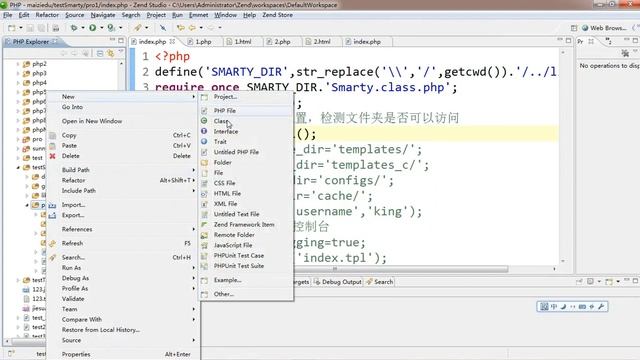Select Remote Folder in New submenu
The width and height of the screenshot is (640, 360).
tap(246, 235)
